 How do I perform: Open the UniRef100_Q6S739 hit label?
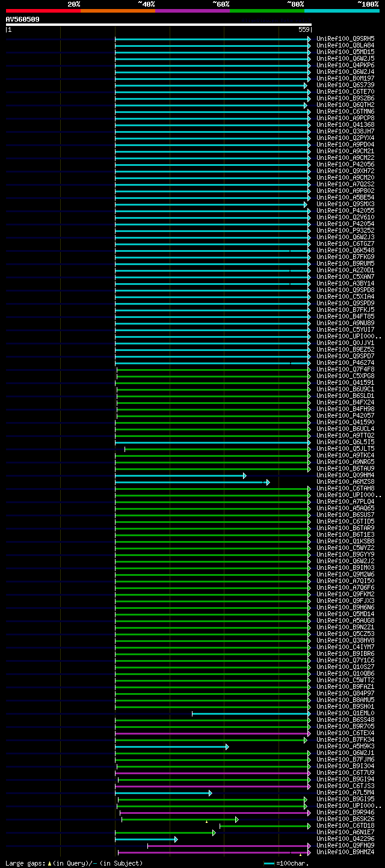[345, 85]
